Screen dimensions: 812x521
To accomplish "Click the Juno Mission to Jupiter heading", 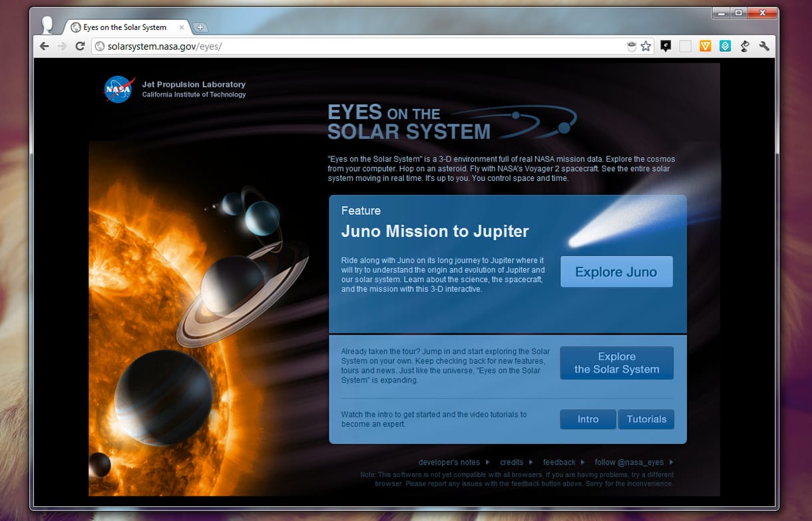I will [x=435, y=232].
